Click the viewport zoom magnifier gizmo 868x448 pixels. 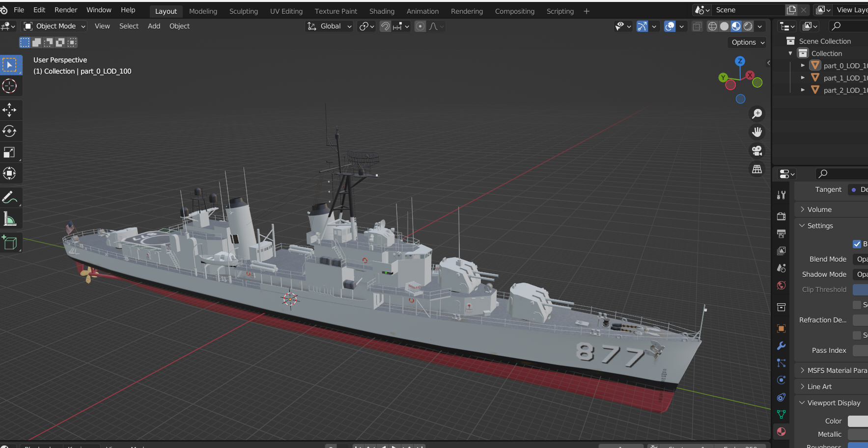[757, 114]
